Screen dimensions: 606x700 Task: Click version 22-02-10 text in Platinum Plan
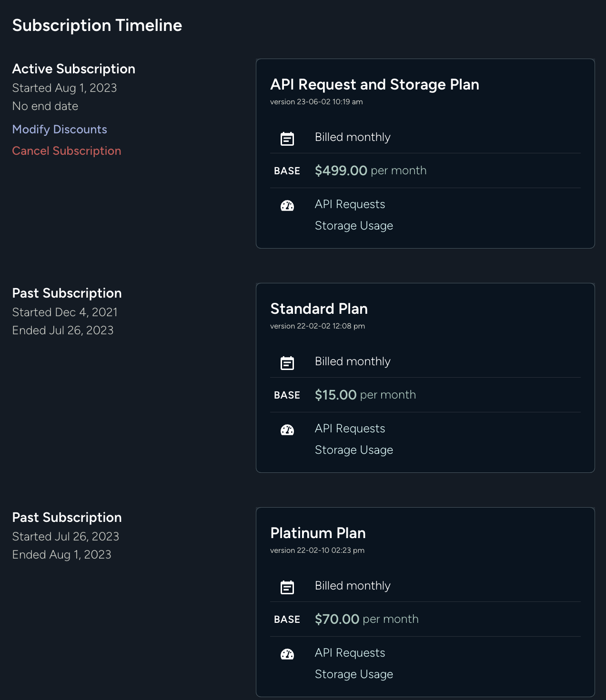(317, 550)
